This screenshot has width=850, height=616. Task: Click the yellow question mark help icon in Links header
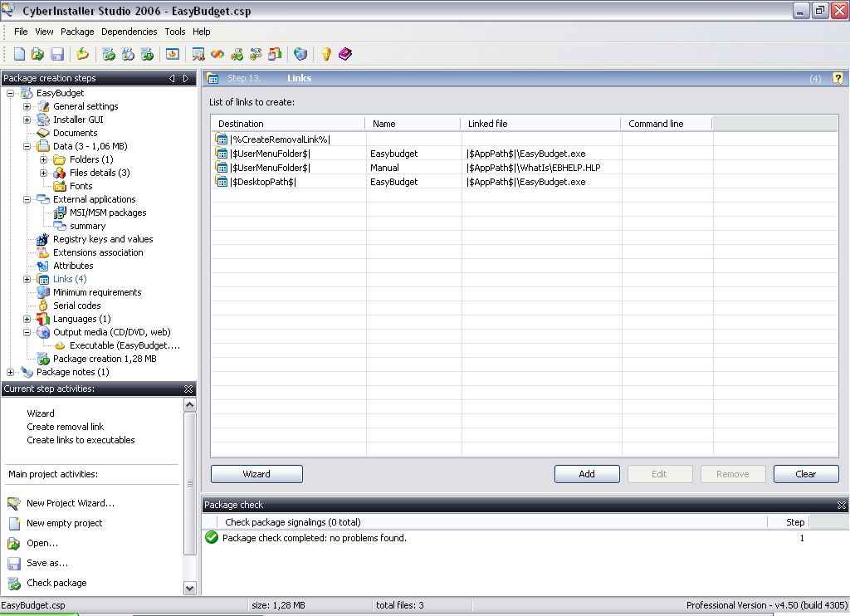[x=838, y=78]
